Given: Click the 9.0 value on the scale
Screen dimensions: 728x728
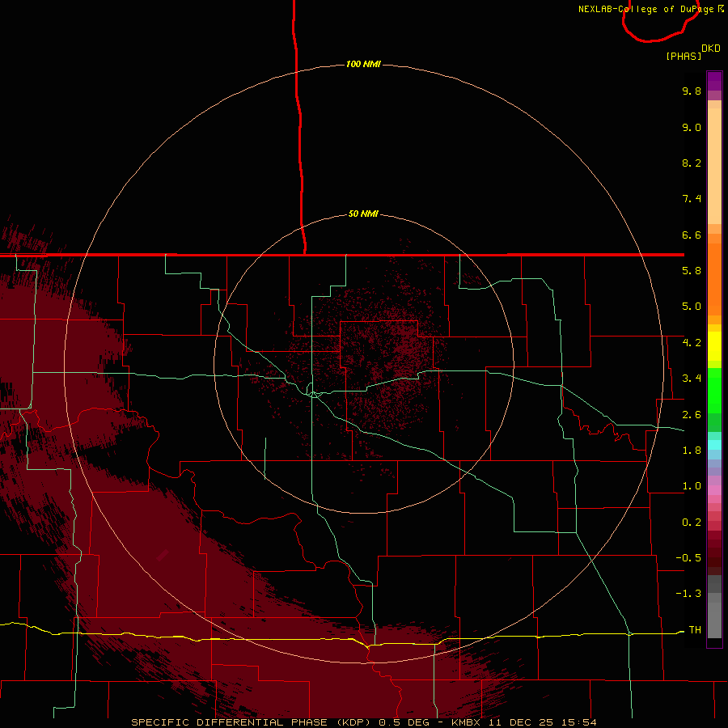Looking at the screenshot, I should click(692, 127).
